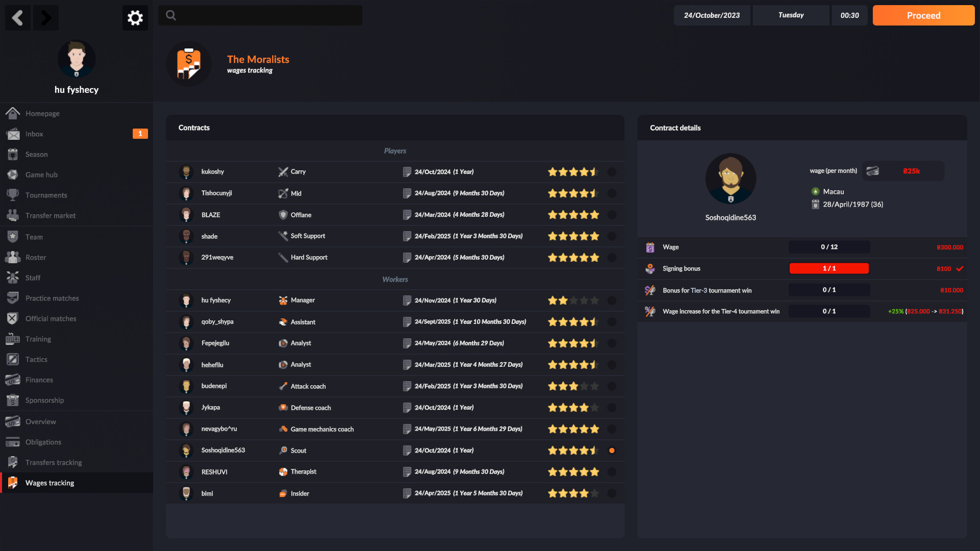Select the Therapist icon beside RESHUVI
Screen dimensions: 980x551
pos(283,472)
